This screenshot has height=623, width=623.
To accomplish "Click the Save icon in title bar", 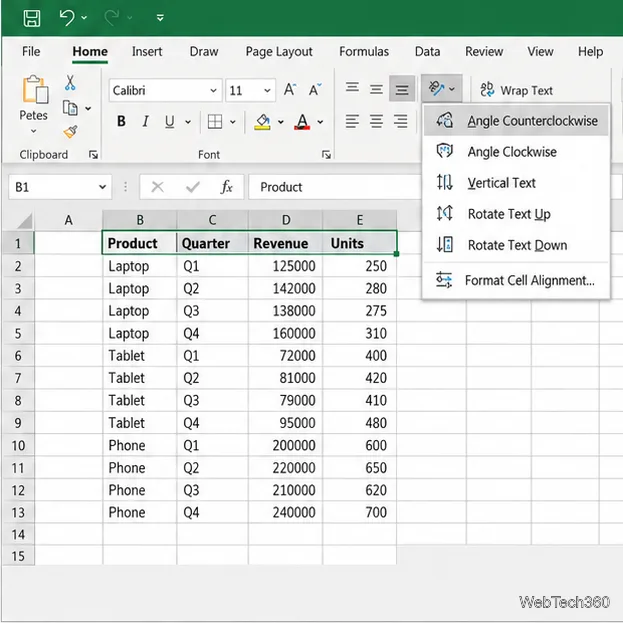I will click(32, 18).
